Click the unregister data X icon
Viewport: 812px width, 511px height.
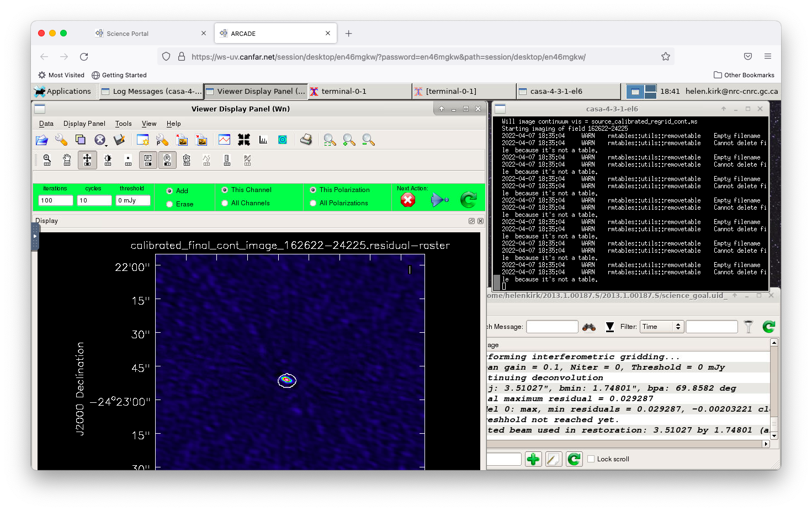click(100, 140)
